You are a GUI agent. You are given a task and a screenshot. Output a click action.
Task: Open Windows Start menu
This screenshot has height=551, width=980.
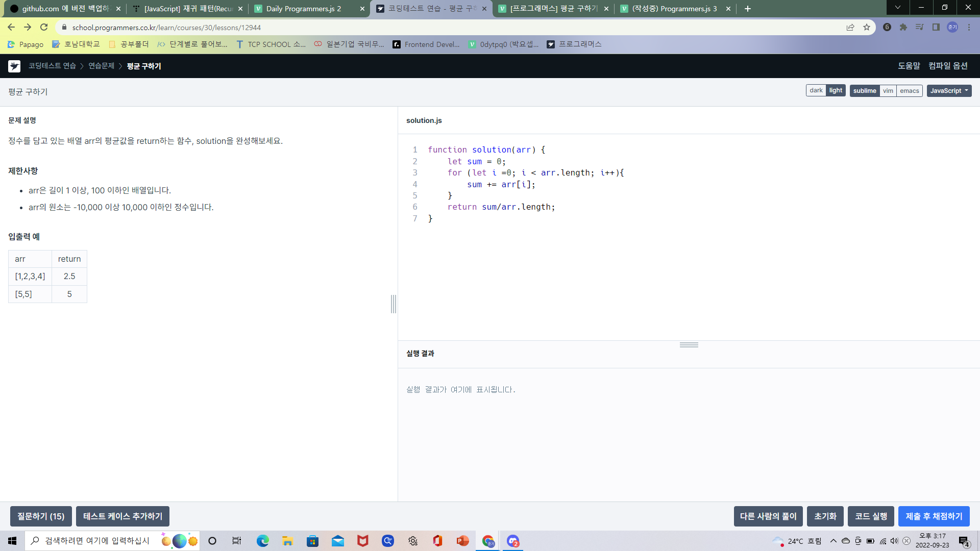click(x=12, y=541)
